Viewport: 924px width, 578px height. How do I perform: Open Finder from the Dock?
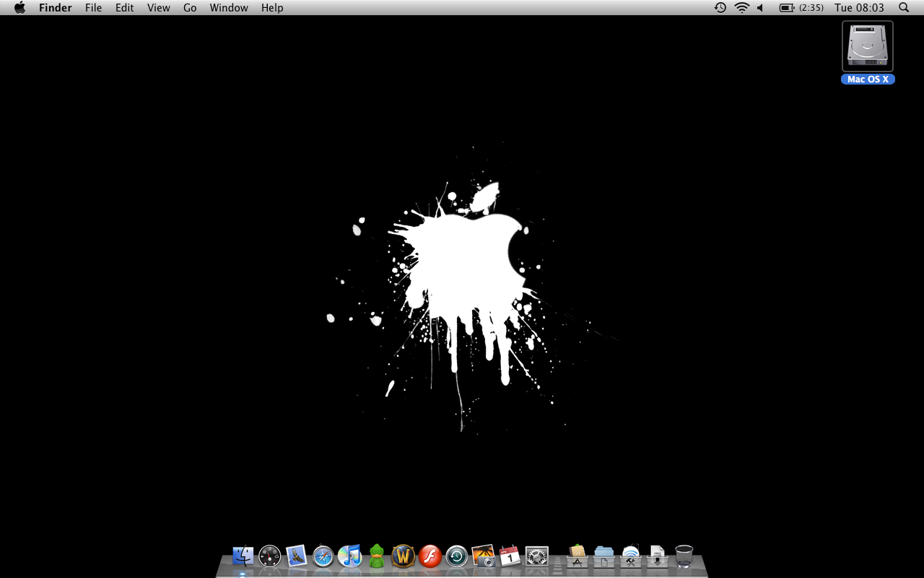point(243,556)
